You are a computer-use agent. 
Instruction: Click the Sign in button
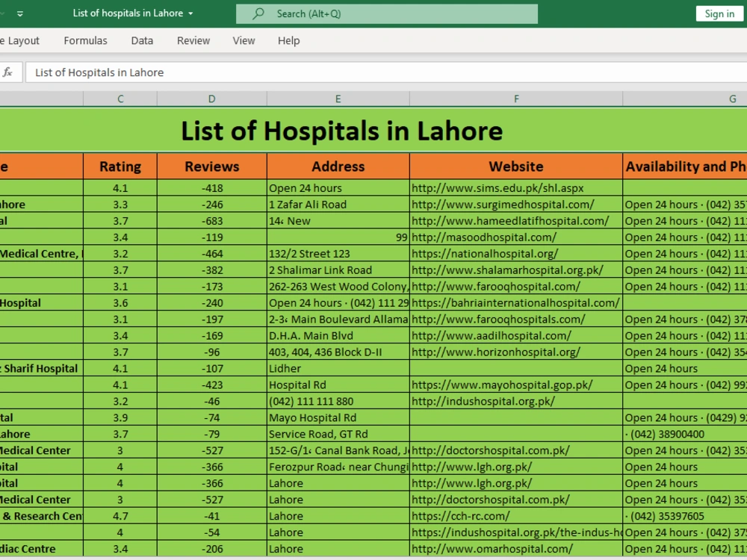719,13
